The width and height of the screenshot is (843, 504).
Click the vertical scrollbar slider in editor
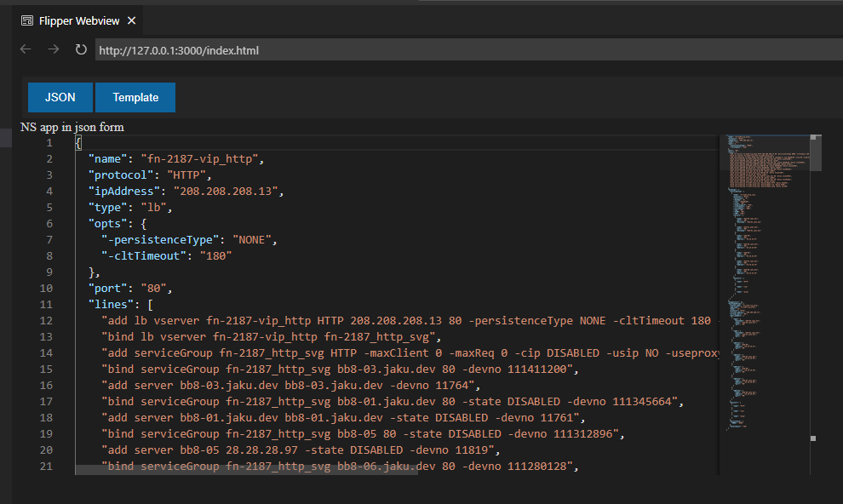(816, 152)
